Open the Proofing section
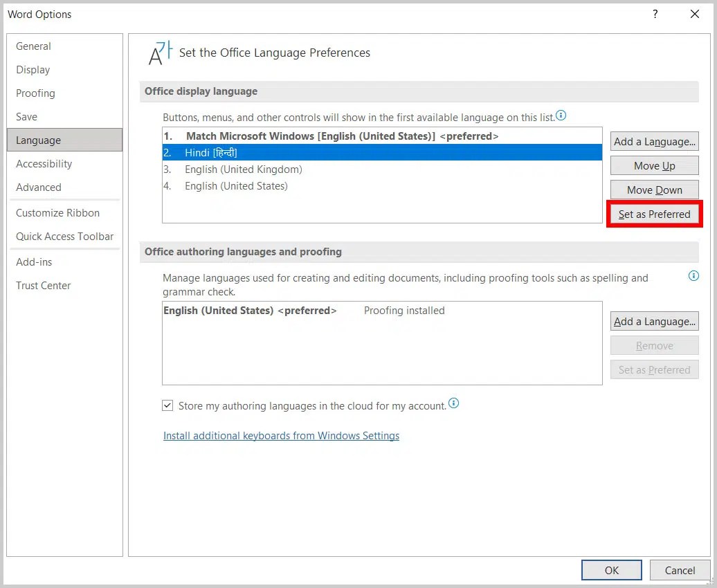717x588 pixels. 35,93
